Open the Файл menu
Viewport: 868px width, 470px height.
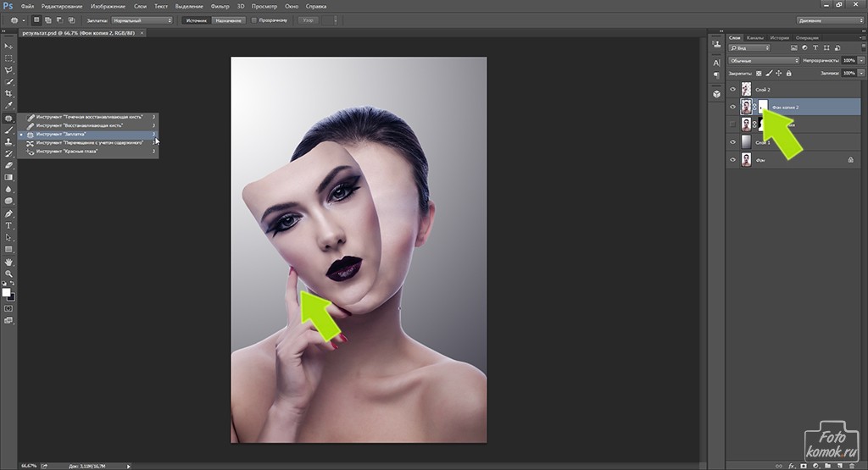(27, 6)
